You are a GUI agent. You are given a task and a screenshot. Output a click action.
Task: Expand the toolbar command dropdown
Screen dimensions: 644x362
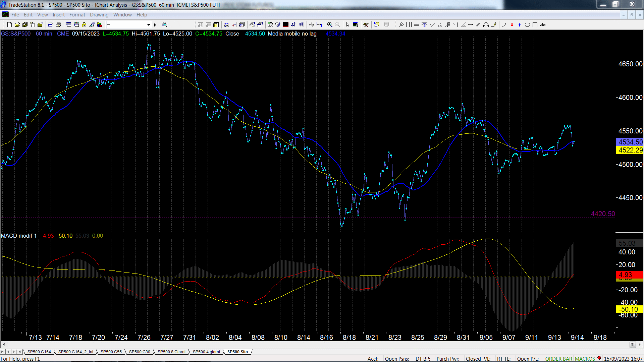(x=149, y=25)
